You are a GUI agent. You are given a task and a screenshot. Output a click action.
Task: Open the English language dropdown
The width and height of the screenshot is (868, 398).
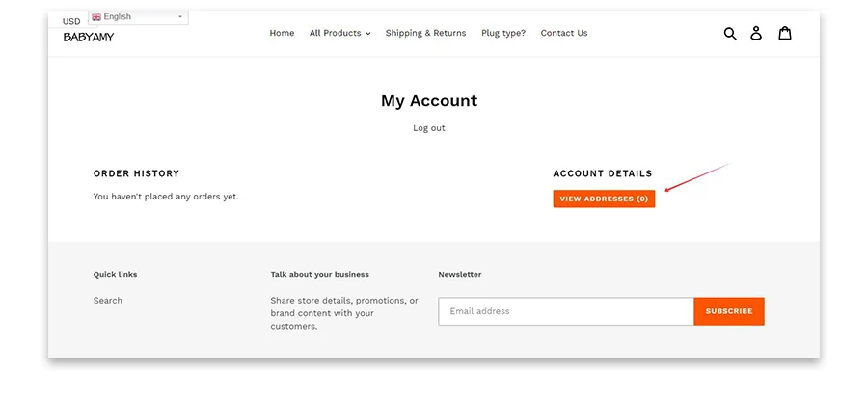138,17
